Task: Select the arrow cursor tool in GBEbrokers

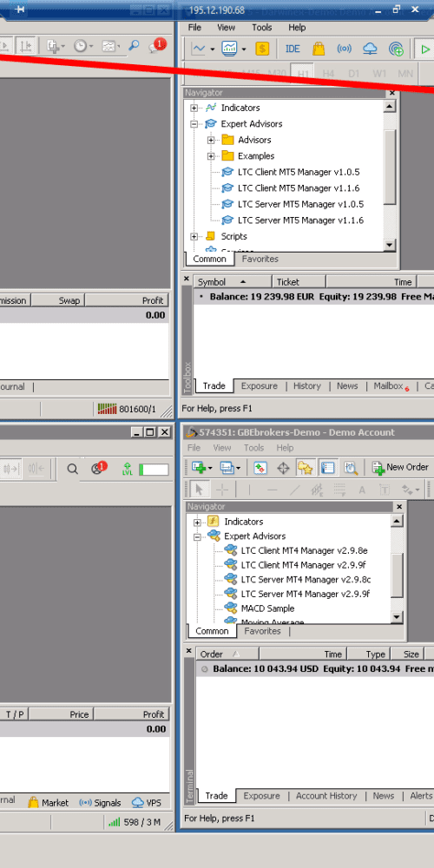Action: tap(198, 490)
